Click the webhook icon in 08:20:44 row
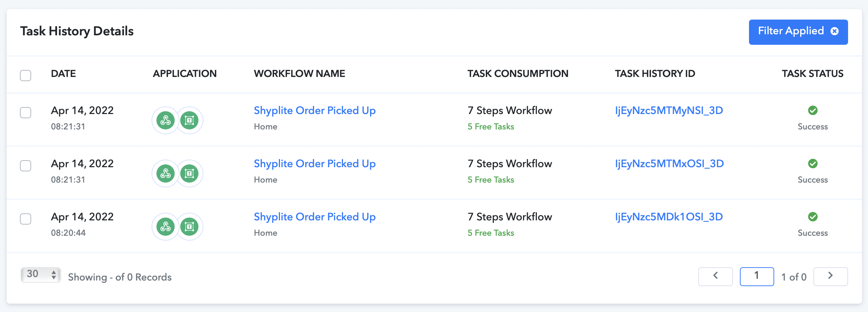Screen dimensions: 868x312 [166, 227]
